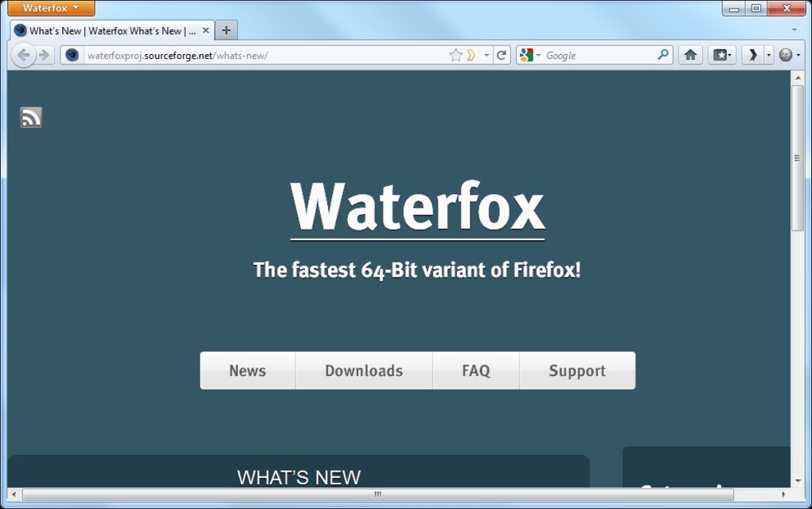Go to homepage using the Home icon

pos(689,55)
